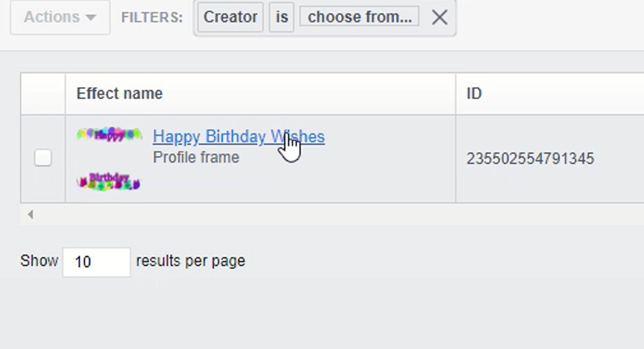The image size is (644, 349).
Task: Open the Actions dropdown menu
Action: [x=60, y=17]
